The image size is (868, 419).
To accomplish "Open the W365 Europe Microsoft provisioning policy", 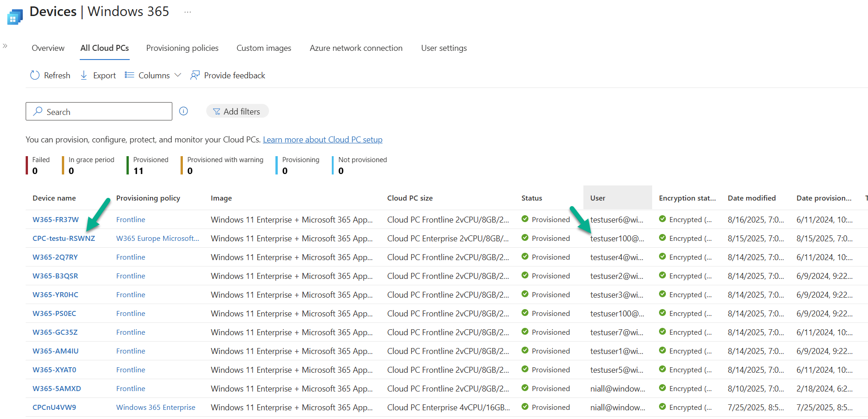I will (x=157, y=238).
